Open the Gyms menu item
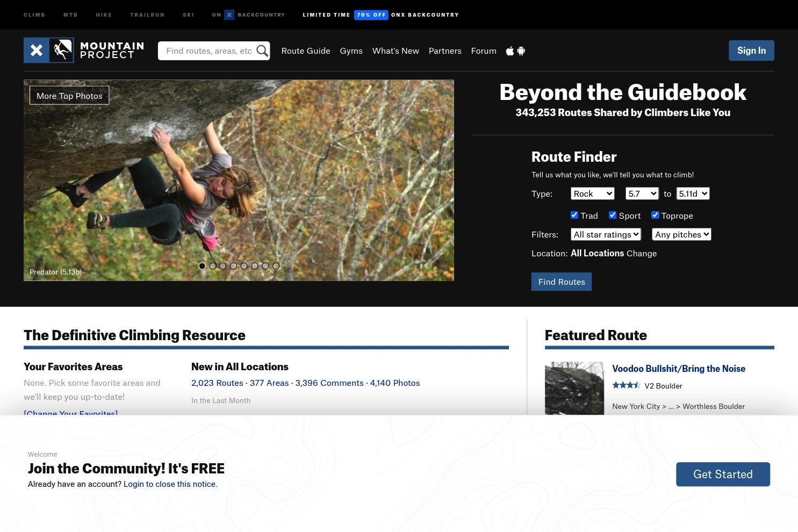This screenshot has width=798, height=532. tap(351, 51)
